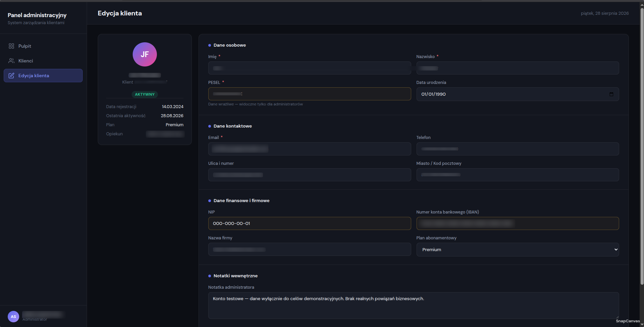The height and width of the screenshot is (327, 644).
Task: Click into the Nazwa firmy field
Action: tap(309, 249)
